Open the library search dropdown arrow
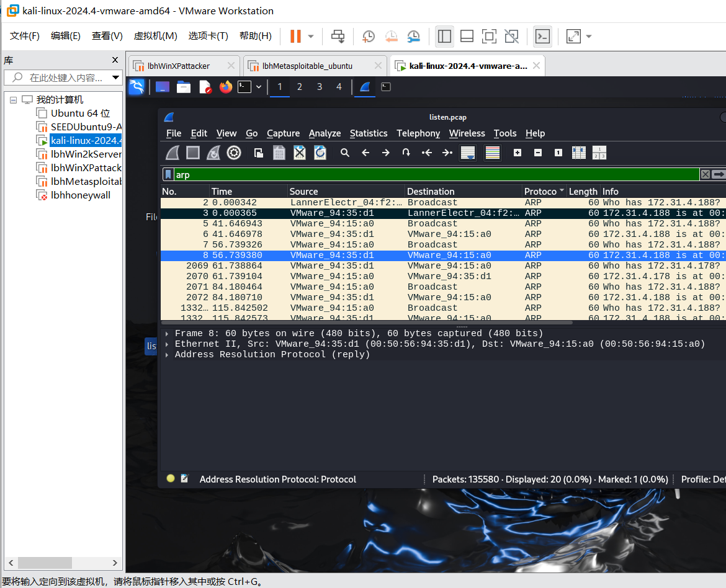726x588 pixels. tap(116, 78)
